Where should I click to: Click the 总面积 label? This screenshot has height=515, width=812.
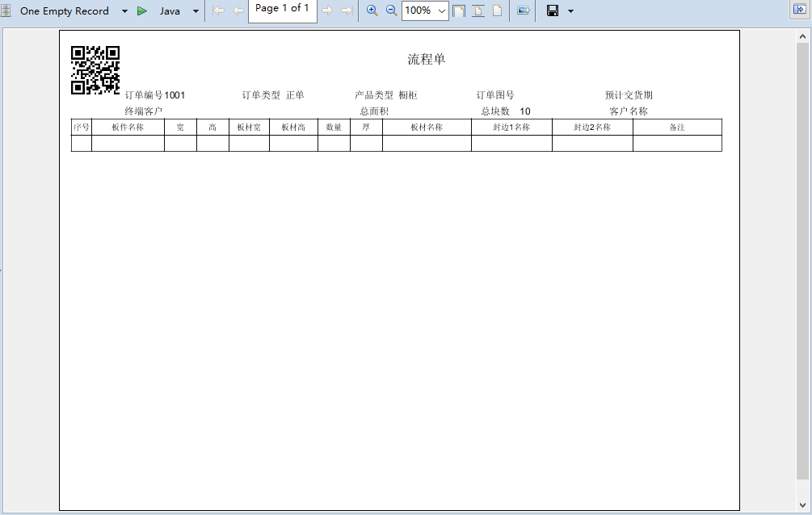(374, 111)
